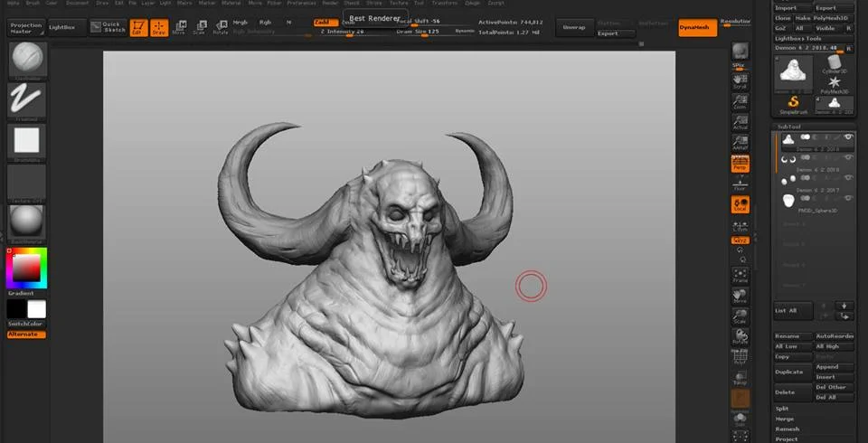The image size is (868, 443).
Task: Open the texture selector slot
Action: (x=26, y=183)
